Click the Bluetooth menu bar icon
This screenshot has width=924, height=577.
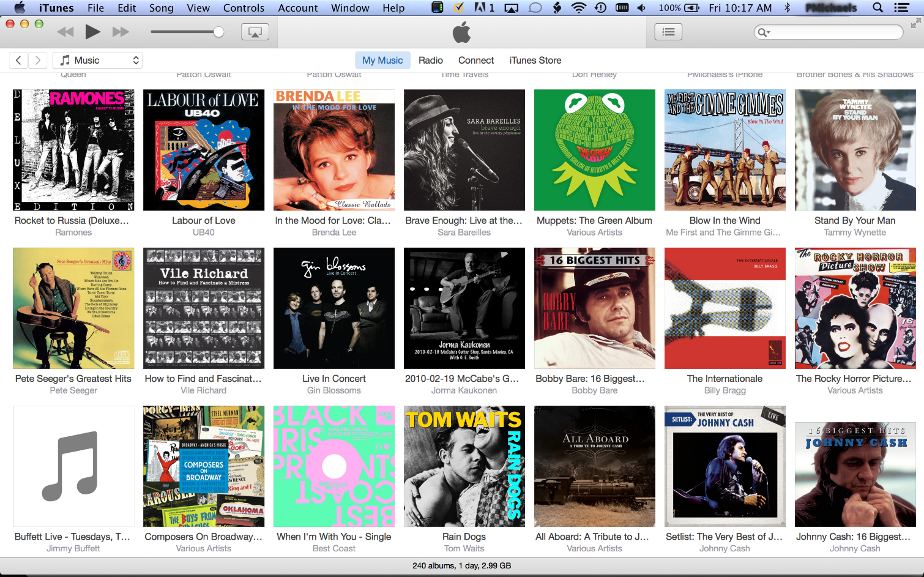click(x=788, y=8)
